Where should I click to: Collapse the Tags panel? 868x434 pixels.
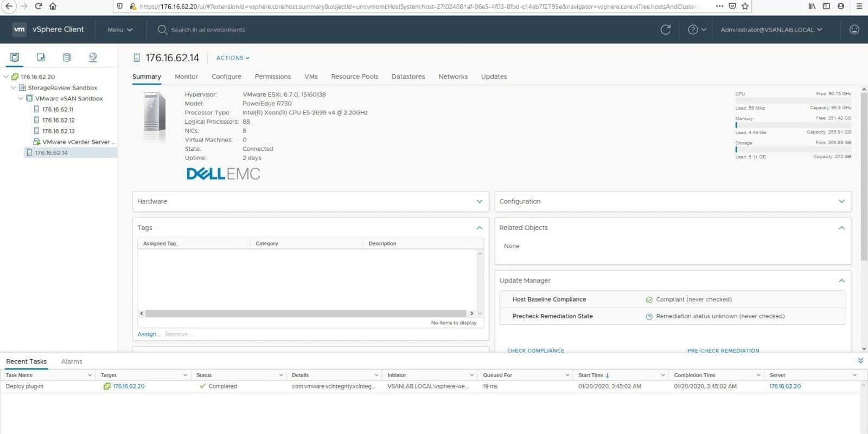click(x=479, y=228)
